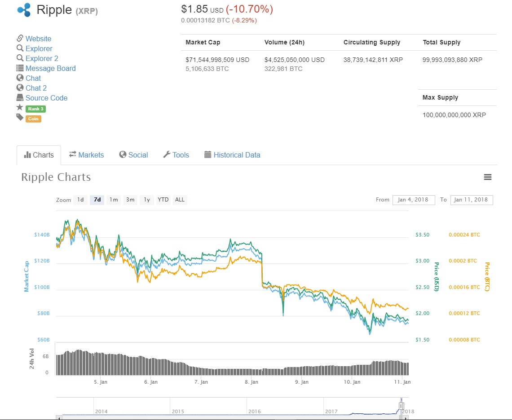Open the Source Code link
The image size is (512, 420).
[x=46, y=98]
